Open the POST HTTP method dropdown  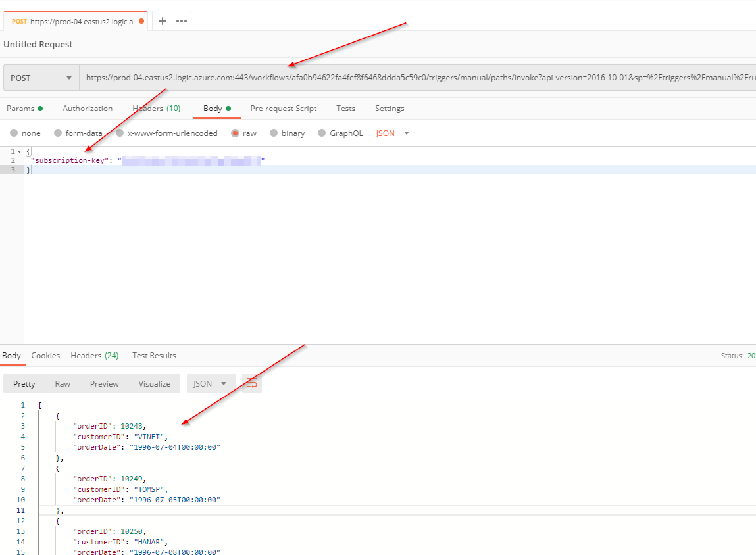point(41,78)
